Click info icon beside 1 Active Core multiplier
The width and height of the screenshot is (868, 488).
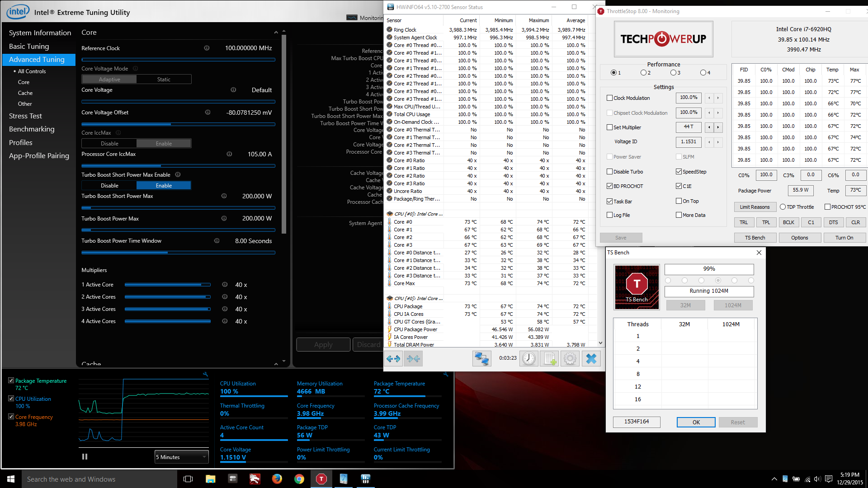(225, 285)
